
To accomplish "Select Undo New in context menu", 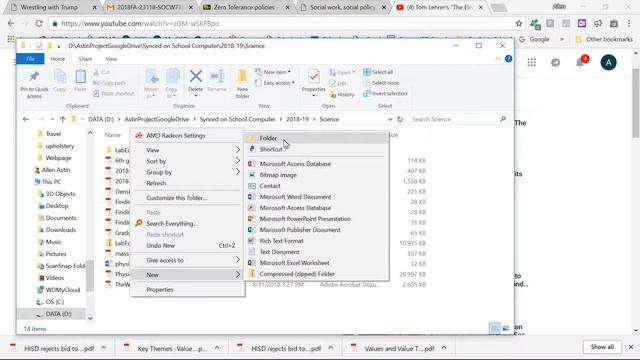I will pyautogui.click(x=187, y=246).
